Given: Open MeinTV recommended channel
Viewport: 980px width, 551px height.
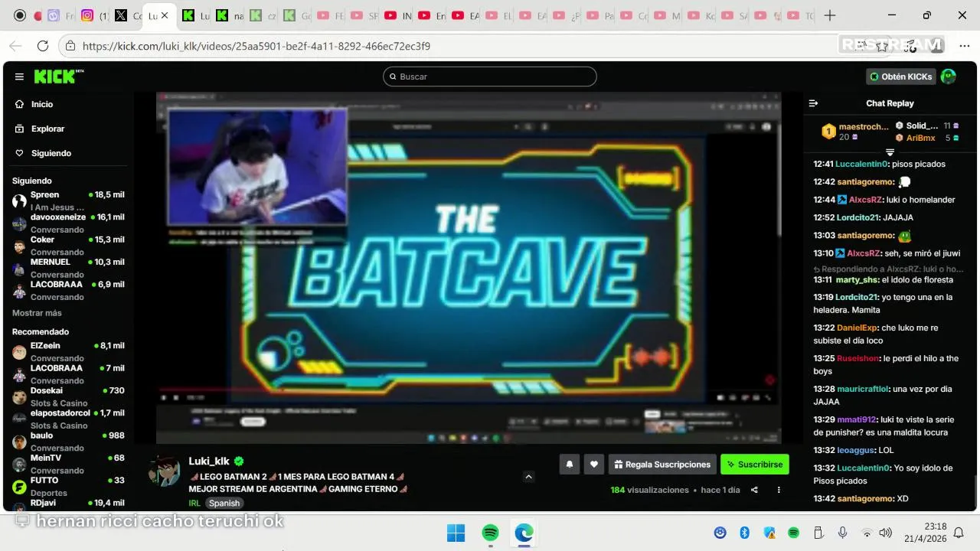Looking at the screenshot, I should [x=67, y=464].
